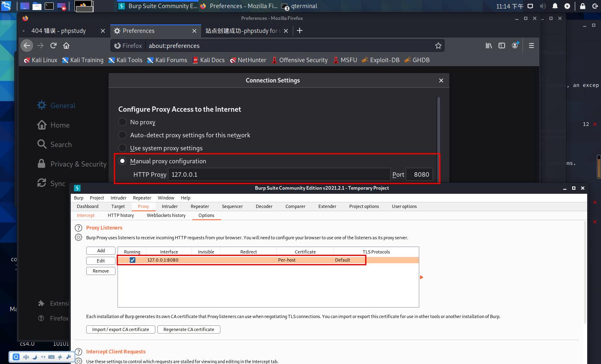The height and width of the screenshot is (364, 601).
Task: Close the Preferences tab
Action: tap(194, 31)
